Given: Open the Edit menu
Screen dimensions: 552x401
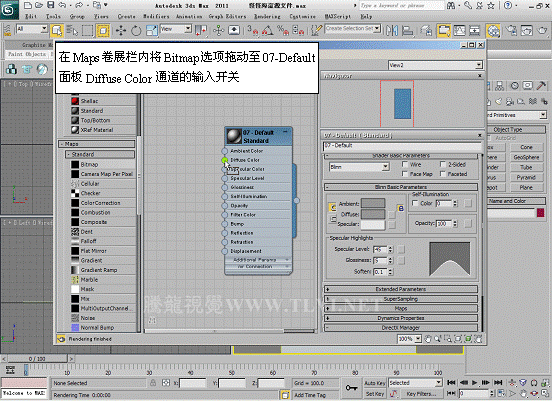Looking at the screenshot, I should (x=31, y=16).
